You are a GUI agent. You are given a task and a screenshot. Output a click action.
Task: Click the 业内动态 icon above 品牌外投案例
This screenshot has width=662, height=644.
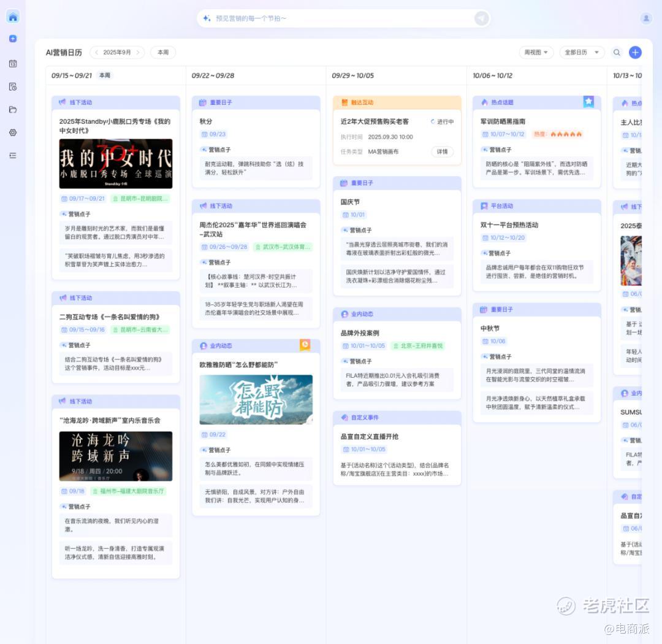(344, 314)
